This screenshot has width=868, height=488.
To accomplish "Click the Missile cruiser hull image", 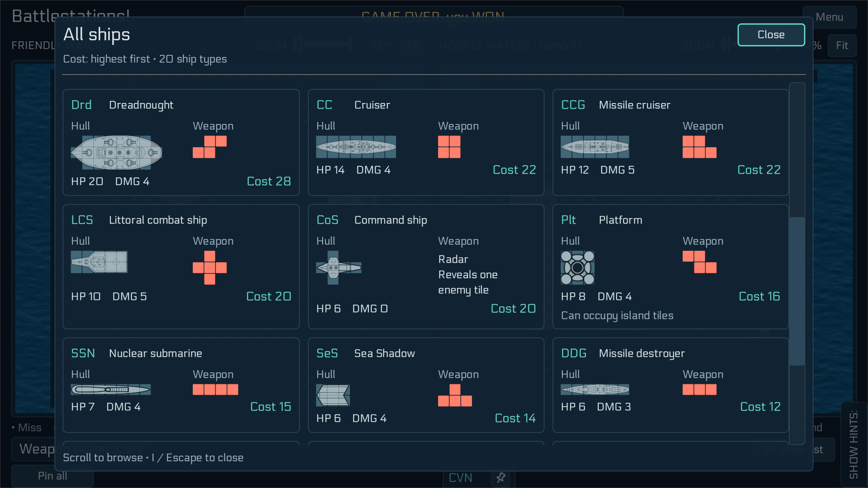I will pos(595,147).
